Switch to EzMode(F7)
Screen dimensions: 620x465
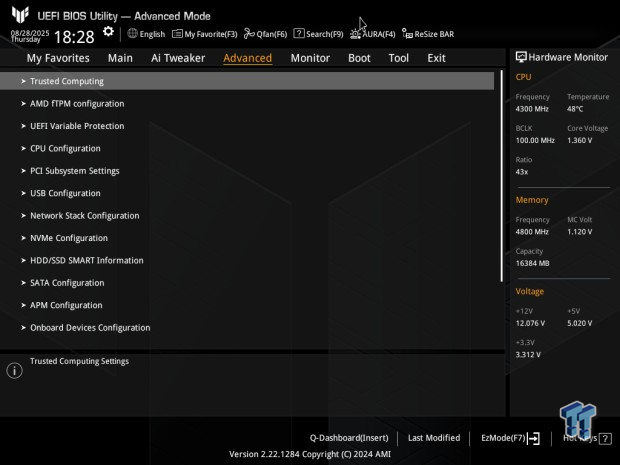coord(503,438)
